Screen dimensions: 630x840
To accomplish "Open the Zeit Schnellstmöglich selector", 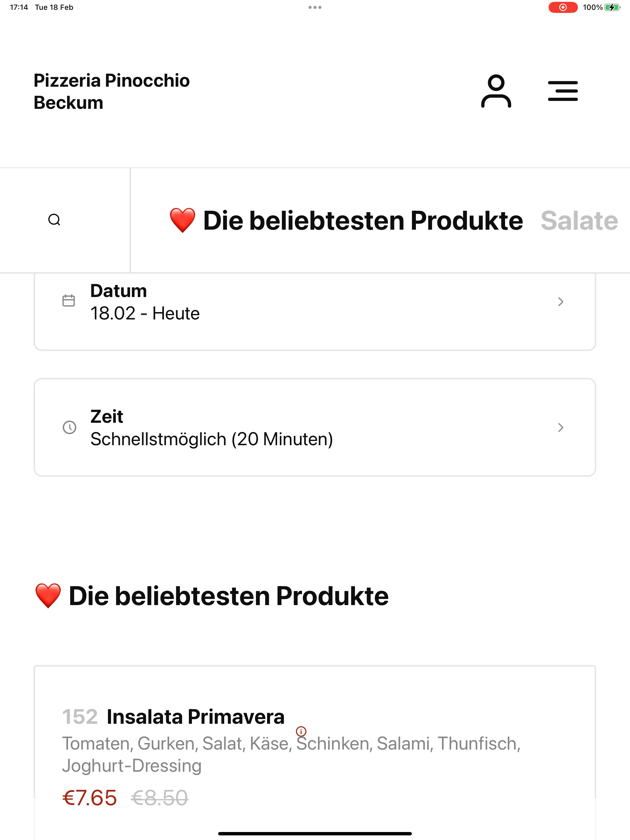I will [x=315, y=427].
